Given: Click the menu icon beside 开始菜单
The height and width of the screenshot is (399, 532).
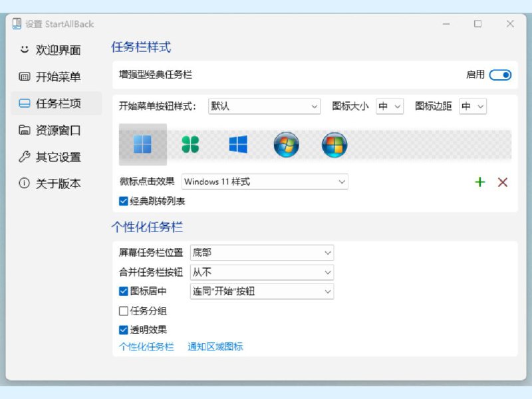Looking at the screenshot, I should click(x=24, y=76).
